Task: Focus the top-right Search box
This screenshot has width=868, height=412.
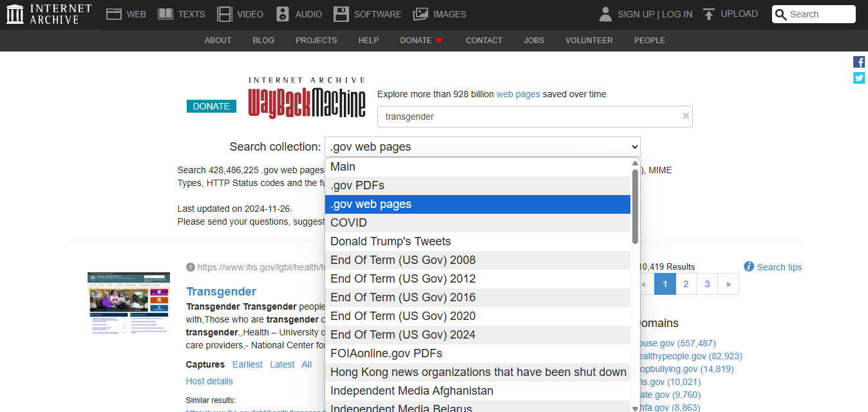Action: (814, 14)
